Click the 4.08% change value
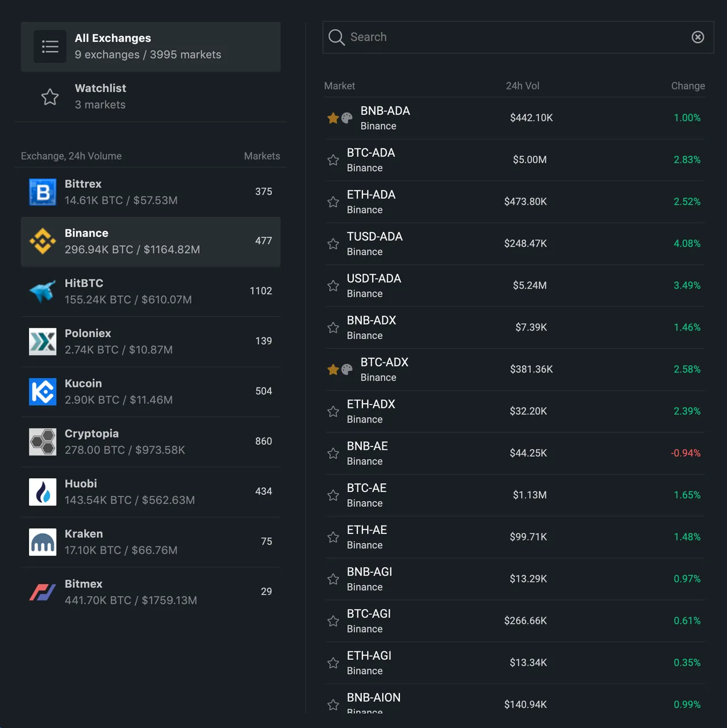This screenshot has width=727, height=728. [x=687, y=243]
